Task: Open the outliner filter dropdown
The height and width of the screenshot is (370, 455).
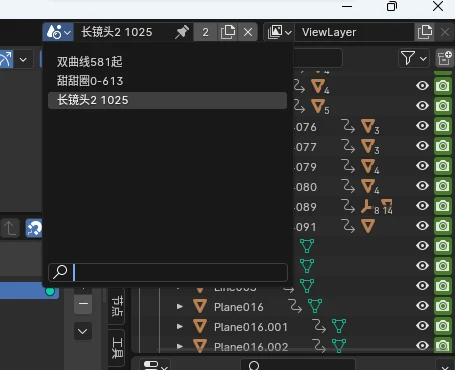Action: pyautogui.click(x=414, y=59)
